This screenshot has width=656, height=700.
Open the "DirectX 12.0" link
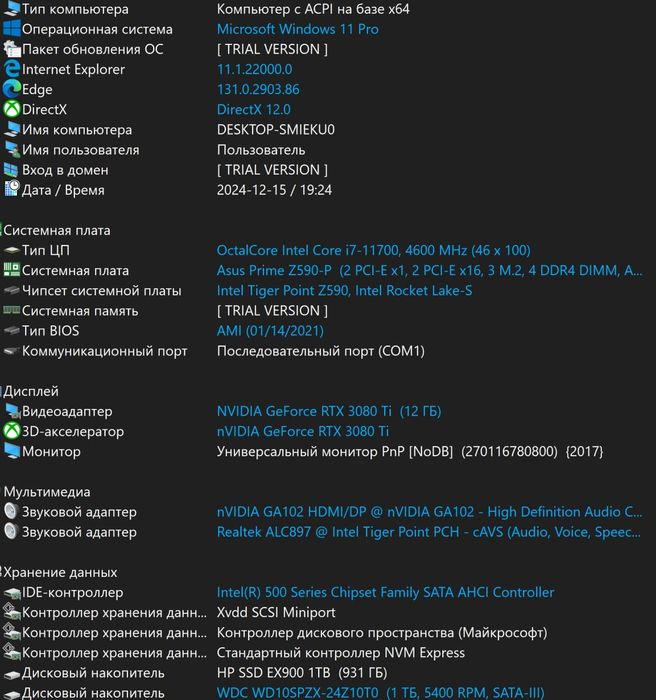[253, 109]
